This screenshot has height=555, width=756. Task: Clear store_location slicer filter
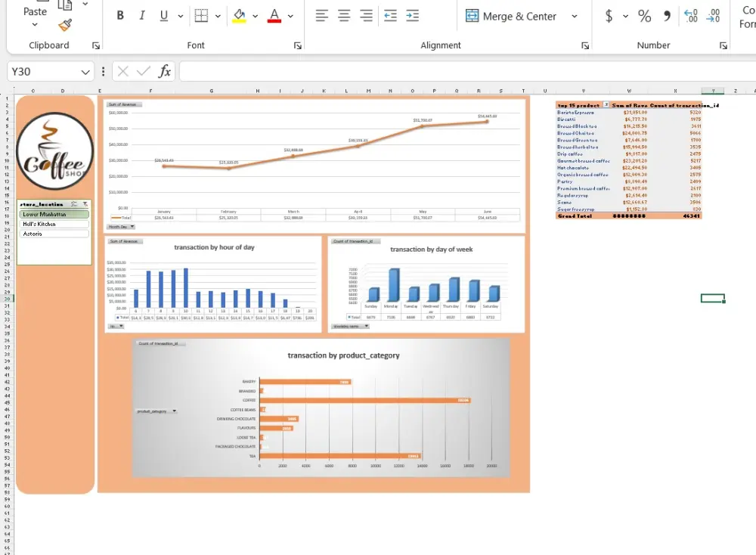(85, 204)
